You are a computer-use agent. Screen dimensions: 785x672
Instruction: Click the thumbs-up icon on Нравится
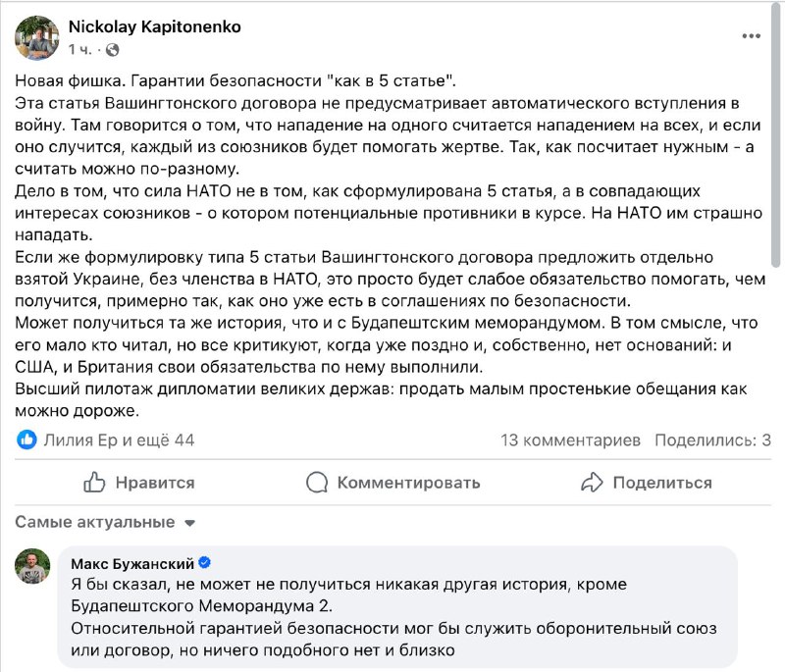(x=94, y=482)
